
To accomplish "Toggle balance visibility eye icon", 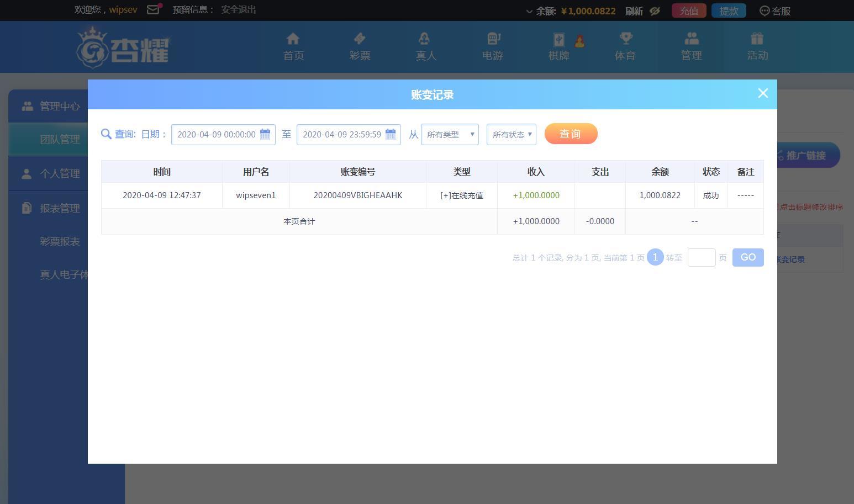I will (x=655, y=11).
